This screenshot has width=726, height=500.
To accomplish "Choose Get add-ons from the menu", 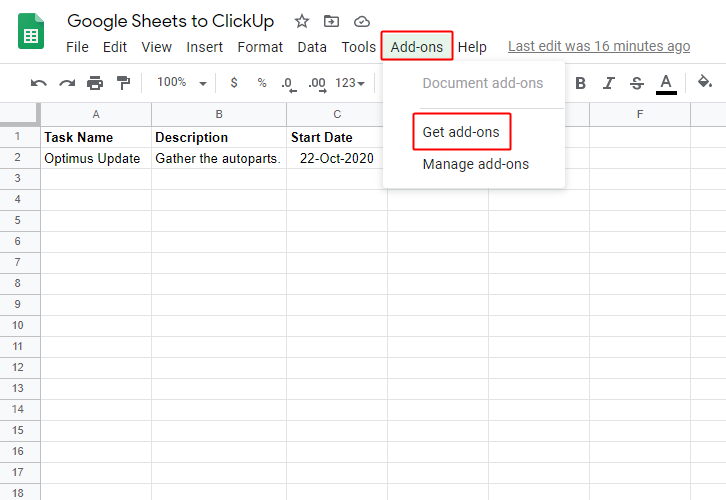I will click(461, 132).
